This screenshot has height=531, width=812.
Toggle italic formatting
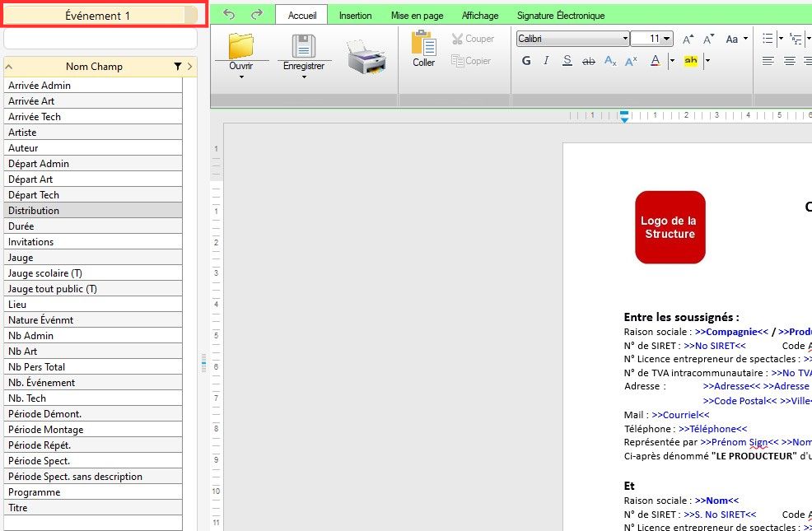(x=547, y=61)
